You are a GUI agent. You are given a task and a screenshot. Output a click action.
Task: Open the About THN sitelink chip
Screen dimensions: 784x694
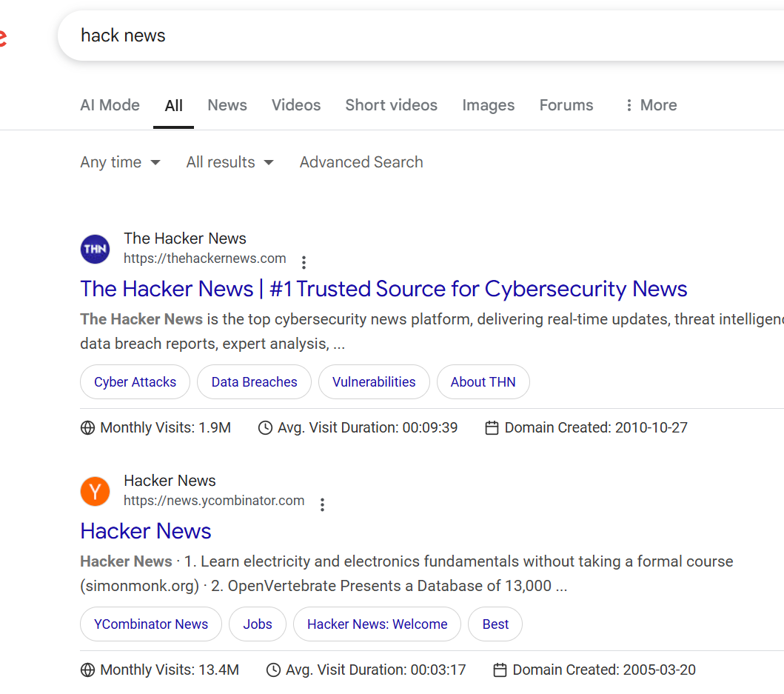483,381
